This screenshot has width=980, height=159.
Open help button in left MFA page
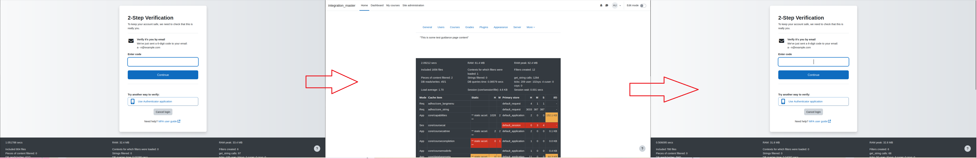tap(317, 149)
